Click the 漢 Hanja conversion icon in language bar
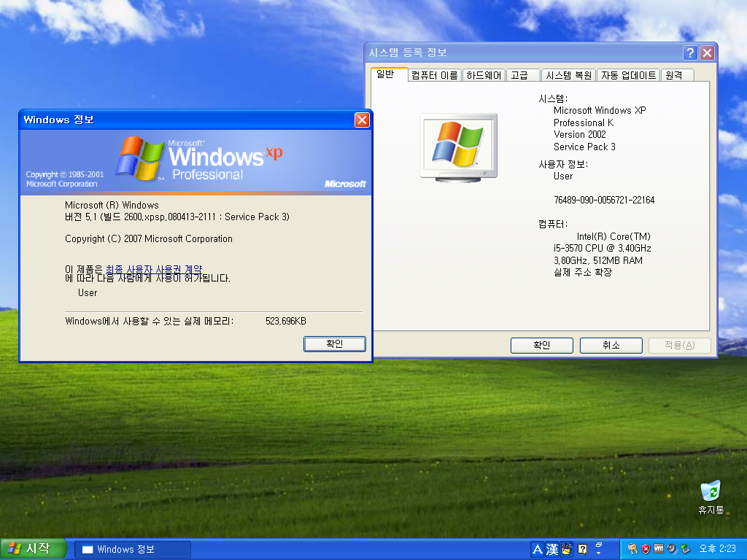This screenshot has height=560, width=747. click(x=552, y=550)
